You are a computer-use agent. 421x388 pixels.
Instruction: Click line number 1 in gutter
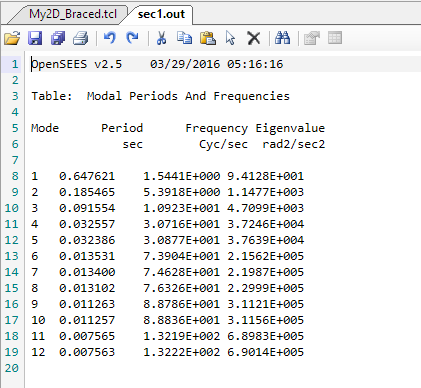pyautogui.click(x=15, y=64)
